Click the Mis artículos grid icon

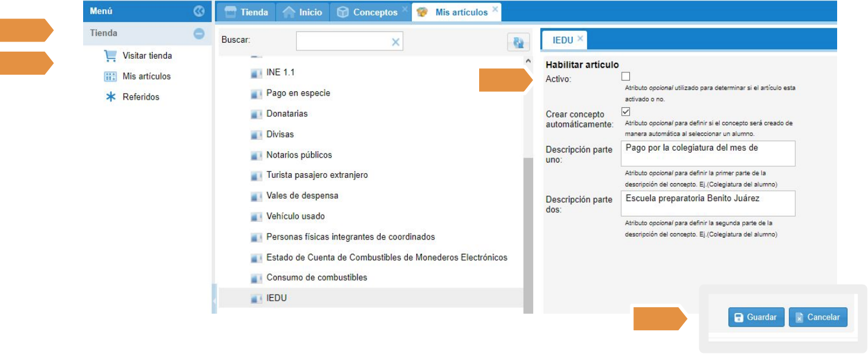click(110, 76)
